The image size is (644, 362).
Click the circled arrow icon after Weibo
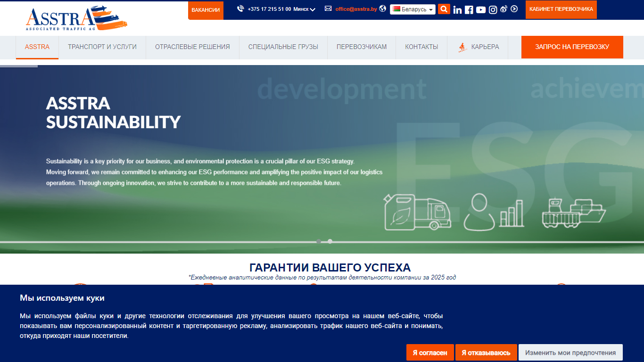point(514,8)
